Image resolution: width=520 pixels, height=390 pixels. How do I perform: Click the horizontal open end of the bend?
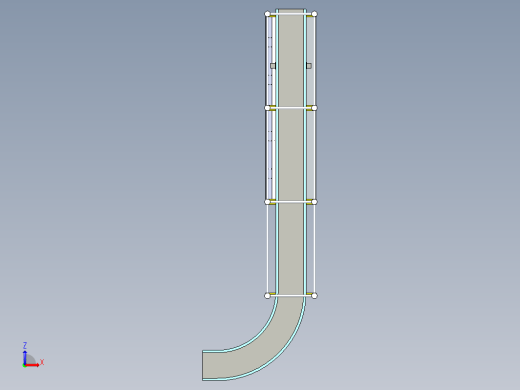click(x=203, y=365)
